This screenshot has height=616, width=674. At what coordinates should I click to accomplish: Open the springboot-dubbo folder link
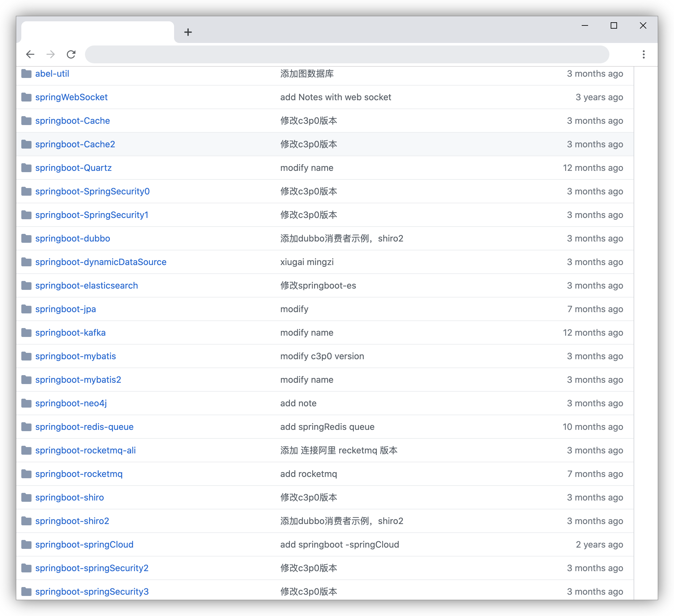[x=73, y=238]
